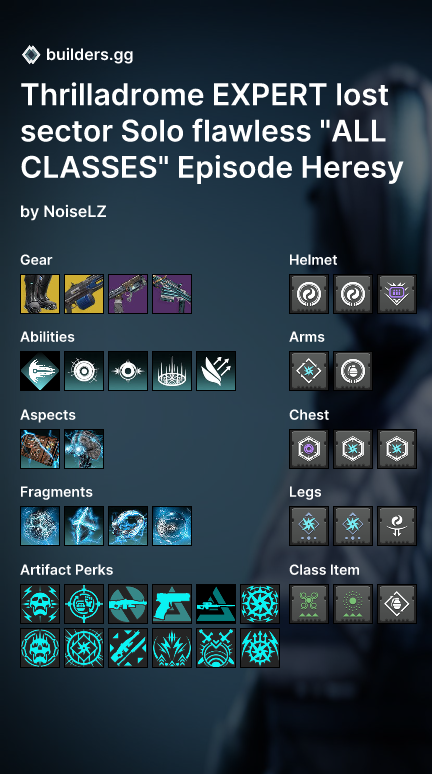Select the purple-centered Chest mod

point(309,449)
